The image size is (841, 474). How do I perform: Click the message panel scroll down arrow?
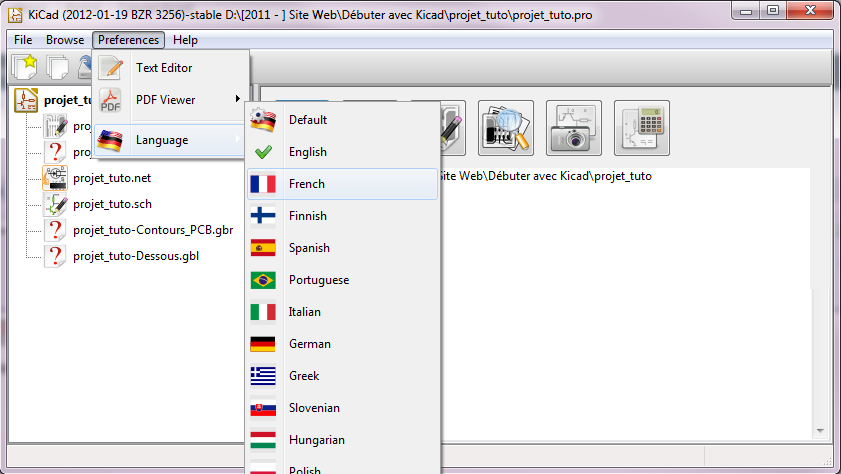pyautogui.click(x=820, y=431)
